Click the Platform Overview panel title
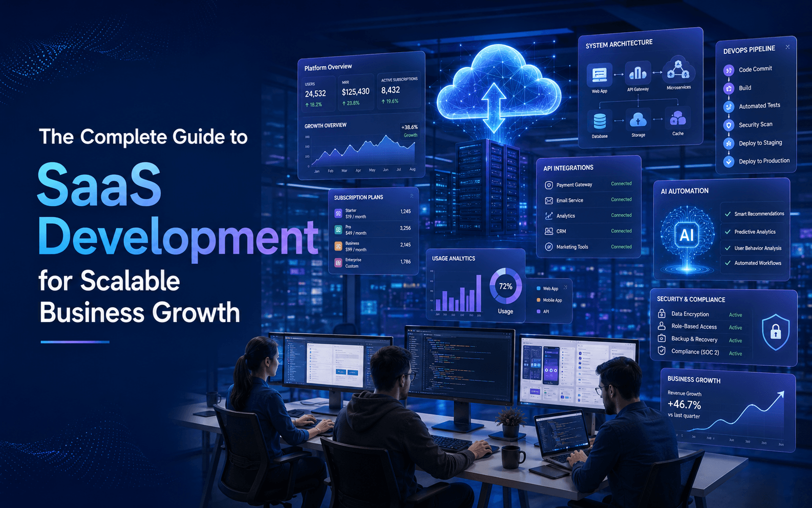Image resolution: width=812 pixels, height=508 pixels. pos(328,67)
